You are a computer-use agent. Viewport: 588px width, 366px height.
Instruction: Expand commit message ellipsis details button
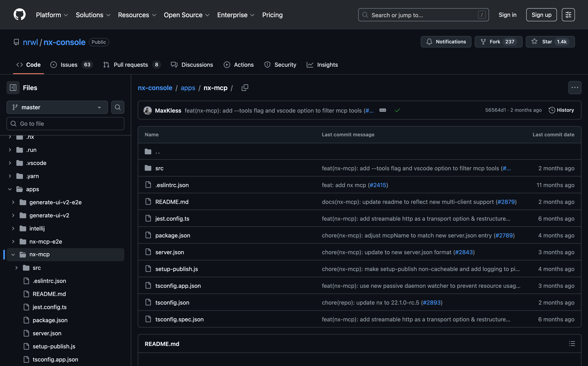click(x=383, y=110)
